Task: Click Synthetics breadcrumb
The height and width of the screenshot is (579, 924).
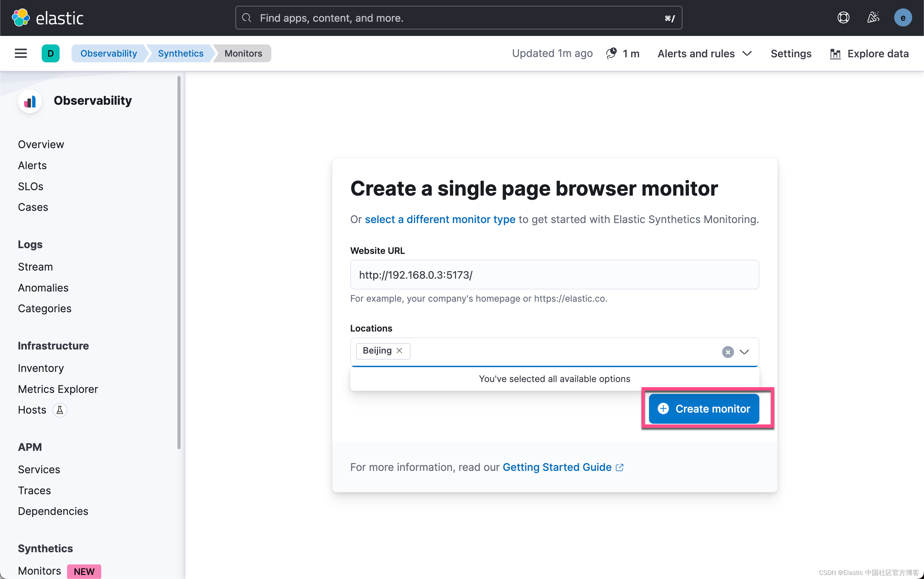Action: 180,53
